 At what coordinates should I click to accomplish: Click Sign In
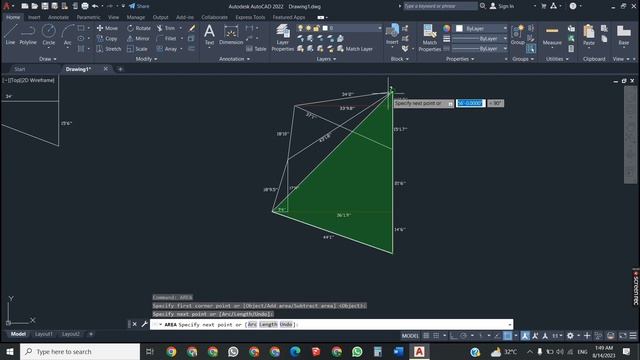coord(502,6)
